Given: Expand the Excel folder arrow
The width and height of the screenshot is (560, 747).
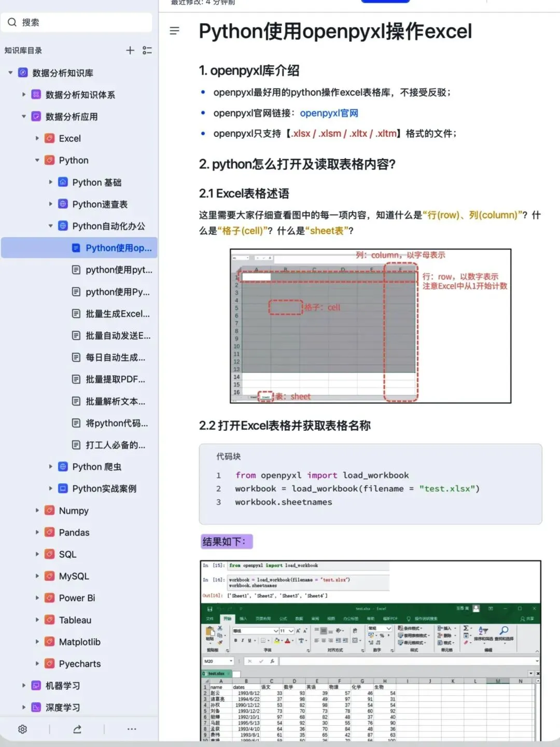Looking at the screenshot, I should (x=37, y=138).
